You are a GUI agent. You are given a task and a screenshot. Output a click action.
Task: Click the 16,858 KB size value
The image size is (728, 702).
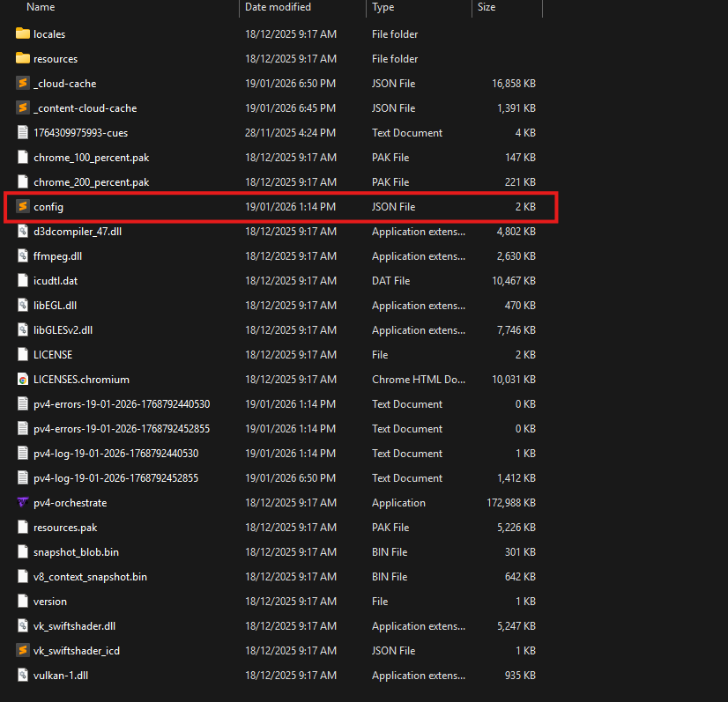[x=514, y=84]
